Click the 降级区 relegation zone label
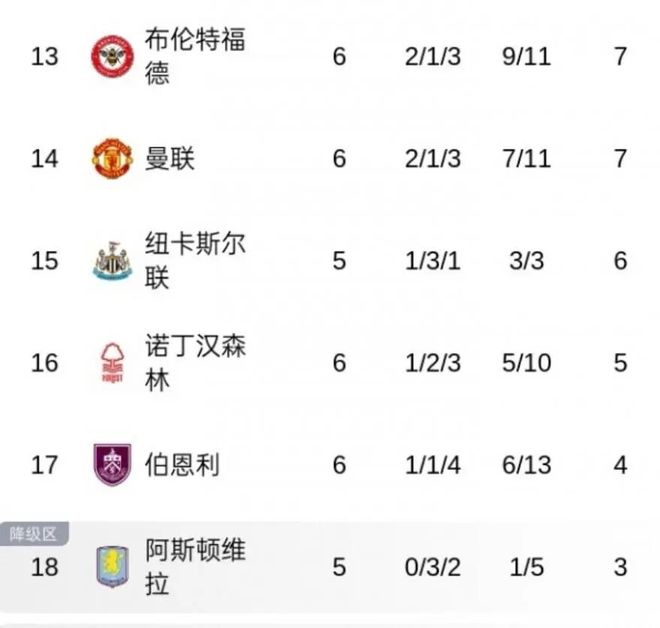This screenshot has height=628, width=660. [x=33, y=534]
